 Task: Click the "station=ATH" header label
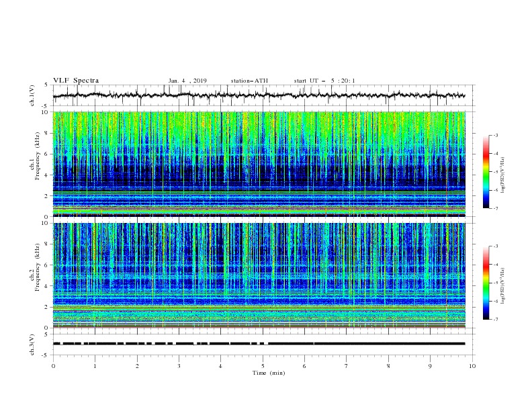pos(249,81)
